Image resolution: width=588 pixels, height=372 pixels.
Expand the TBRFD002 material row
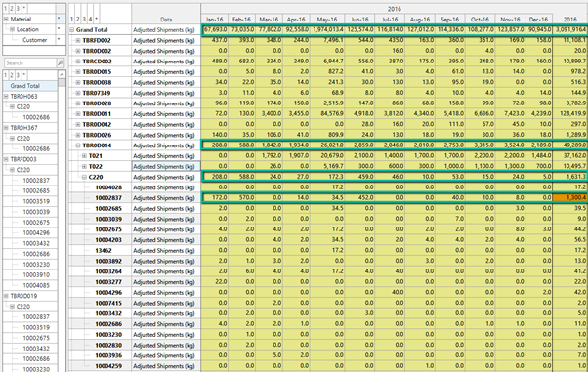78,40
